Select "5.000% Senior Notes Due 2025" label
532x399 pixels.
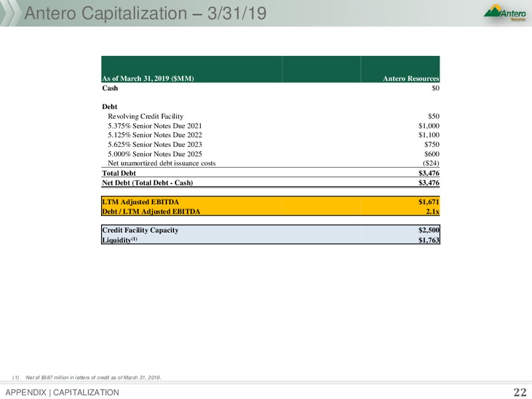pyautogui.click(x=155, y=154)
